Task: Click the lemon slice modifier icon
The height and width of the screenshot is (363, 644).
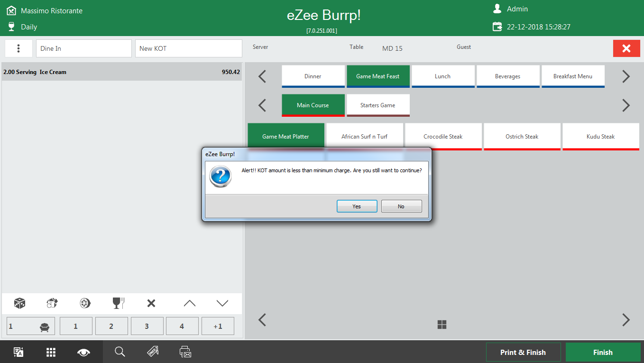Action: point(85,303)
